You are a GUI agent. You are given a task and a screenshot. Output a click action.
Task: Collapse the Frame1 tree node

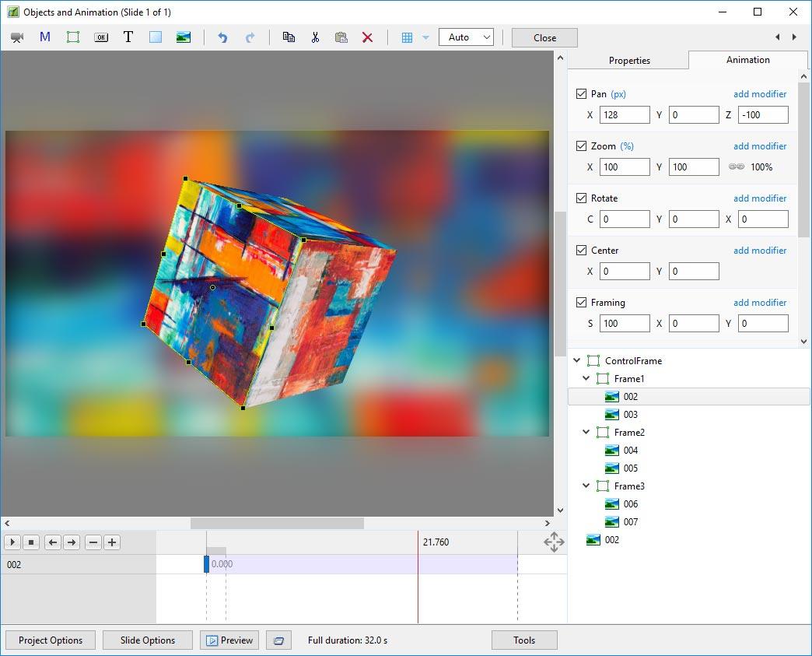click(586, 379)
